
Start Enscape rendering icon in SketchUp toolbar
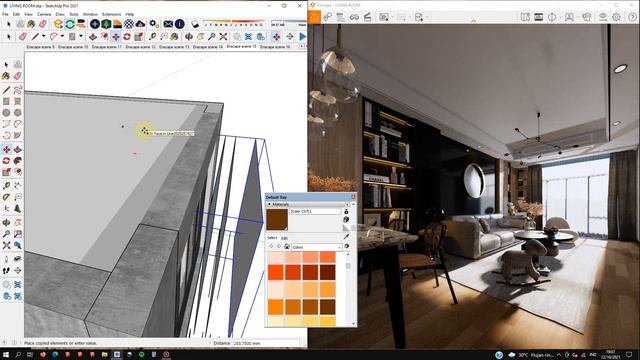[58, 24]
